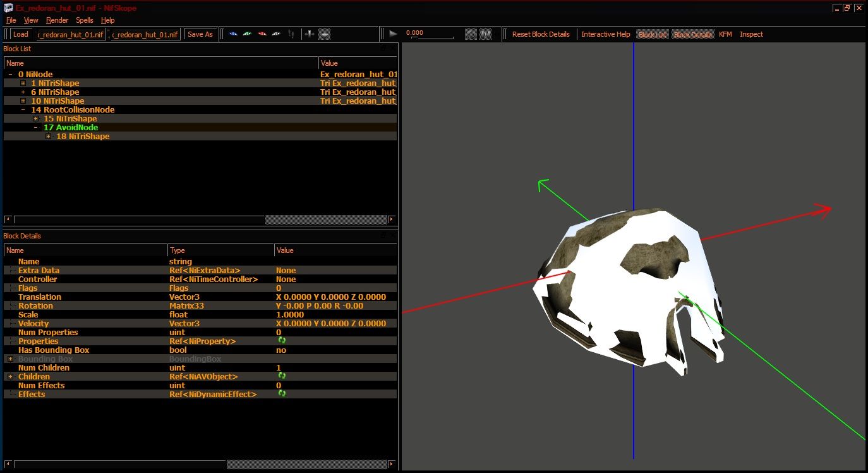The image size is (868, 473).
Task: Click the Block List Value column header
Action: (x=358, y=63)
